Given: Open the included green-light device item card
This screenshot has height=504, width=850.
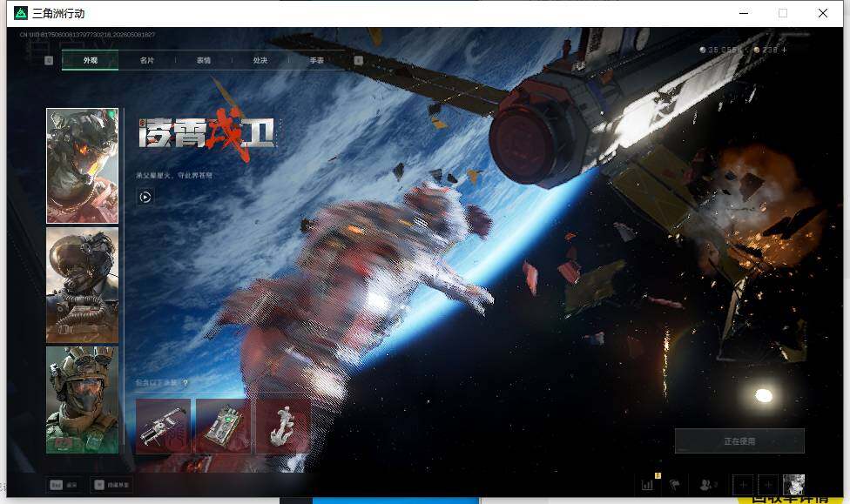Looking at the screenshot, I should point(223,426).
